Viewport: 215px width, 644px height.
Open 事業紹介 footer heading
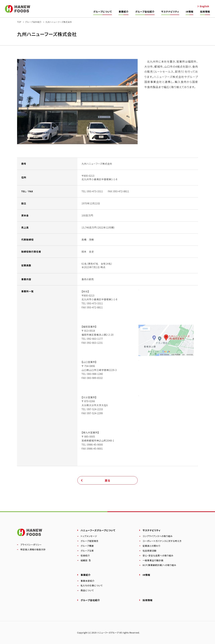(86, 575)
